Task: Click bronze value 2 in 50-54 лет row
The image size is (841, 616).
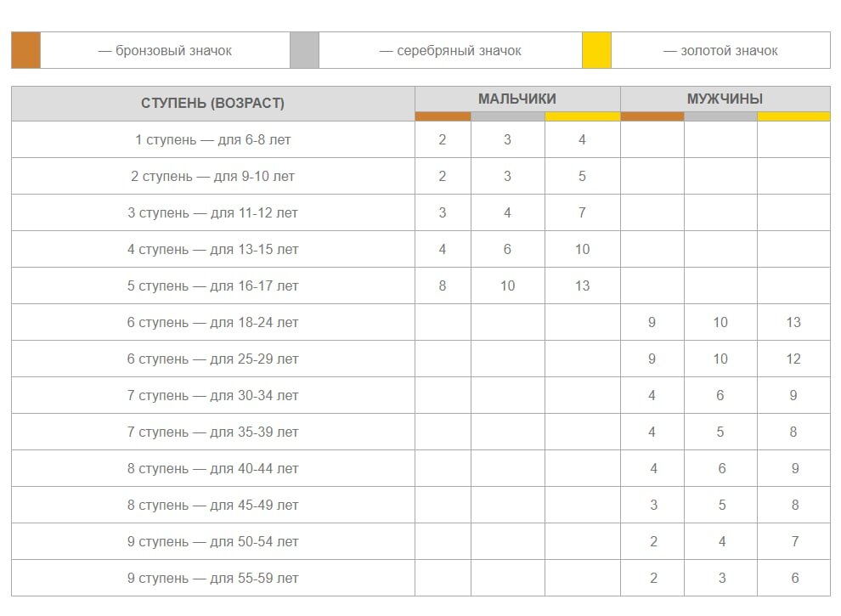Action: pos(653,541)
